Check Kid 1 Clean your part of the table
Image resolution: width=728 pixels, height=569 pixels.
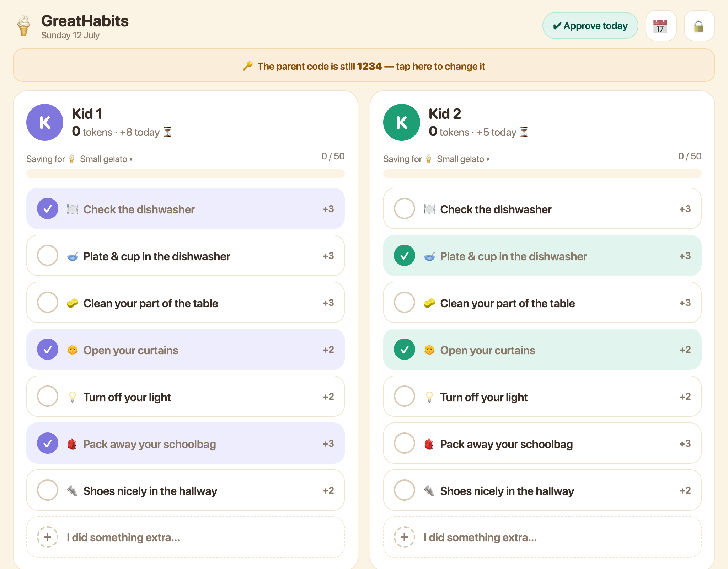(x=48, y=302)
